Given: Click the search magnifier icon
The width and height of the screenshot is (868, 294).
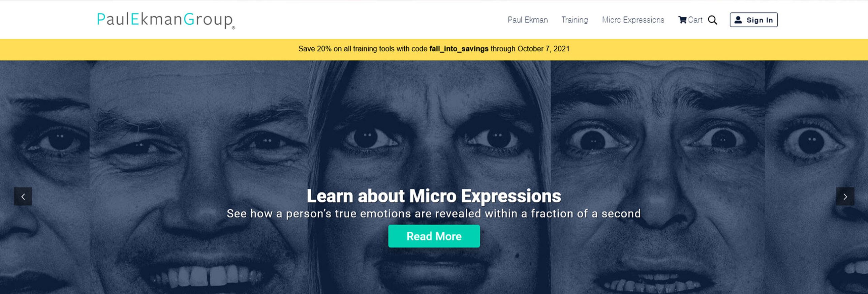Looking at the screenshot, I should tap(712, 20).
